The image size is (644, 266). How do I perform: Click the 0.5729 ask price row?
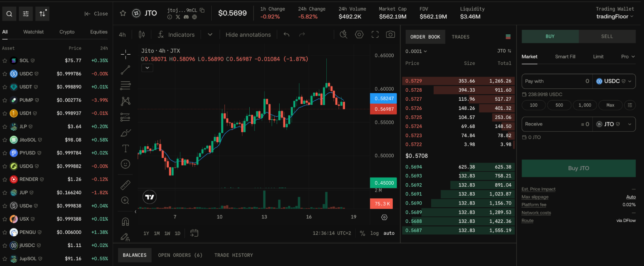[458, 81]
